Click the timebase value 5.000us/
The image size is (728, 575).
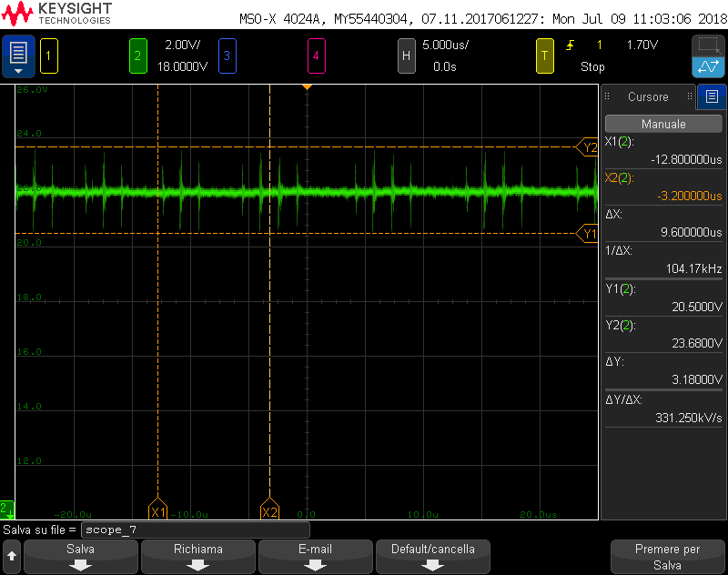(x=445, y=45)
